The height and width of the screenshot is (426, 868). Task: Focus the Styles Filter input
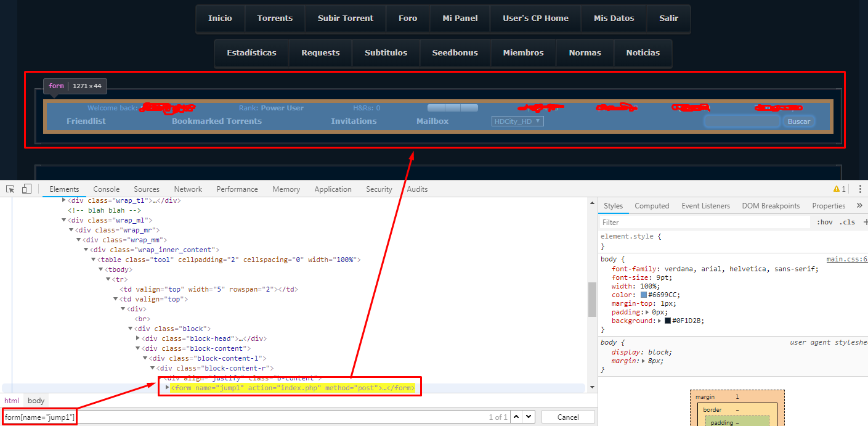pyautogui.click(x=705, y=222)
